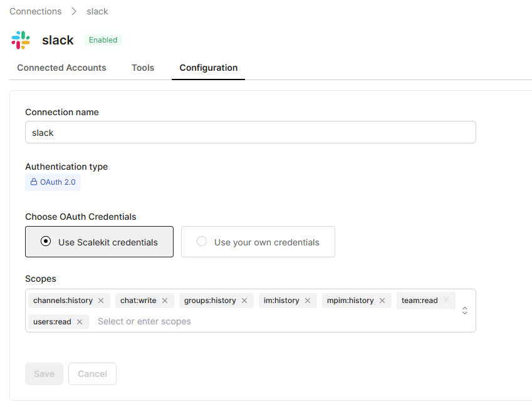Click the Select or enter scopes field

[x=145, y=321]
